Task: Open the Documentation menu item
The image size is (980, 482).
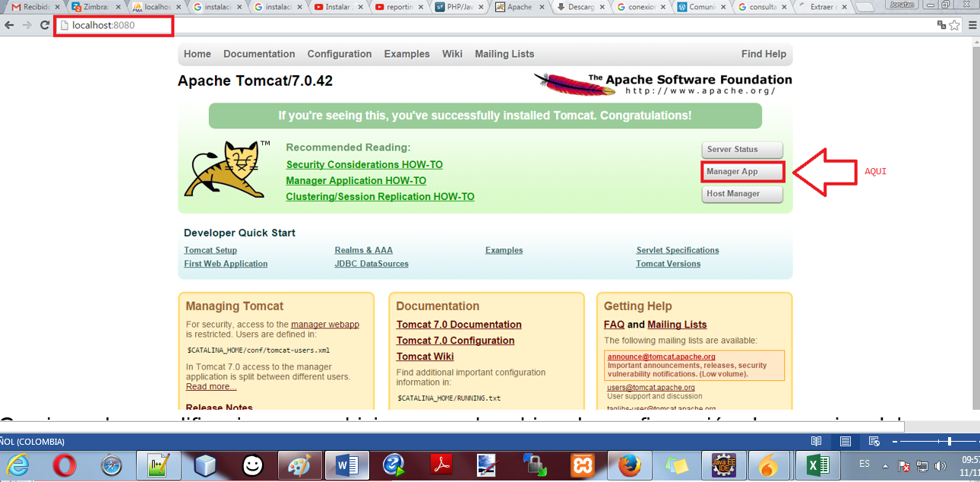Action: tap(259, 54)
